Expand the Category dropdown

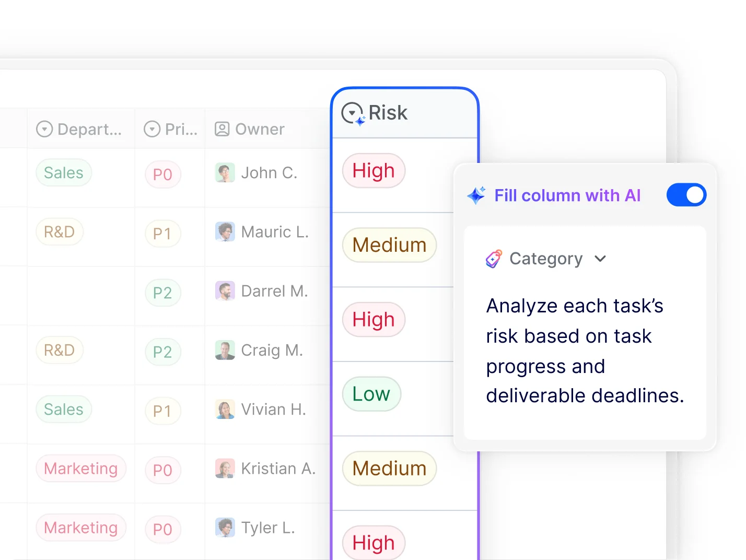pos(600,259)
